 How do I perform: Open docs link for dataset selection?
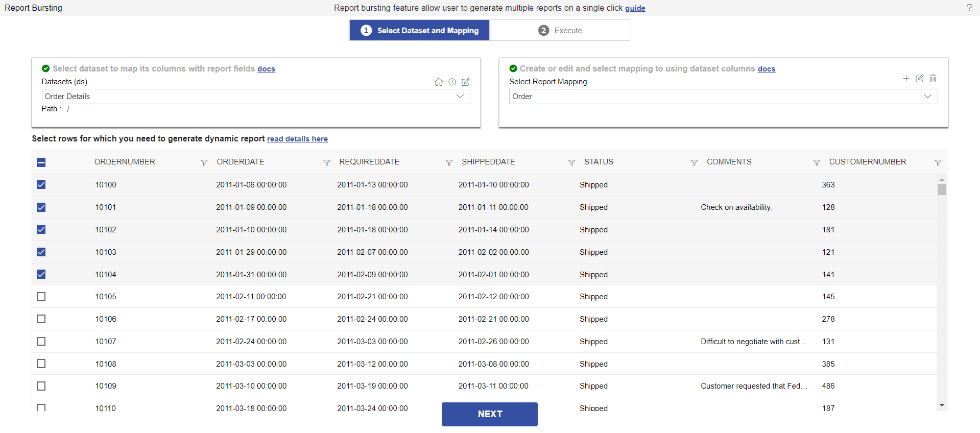(266, 69)
